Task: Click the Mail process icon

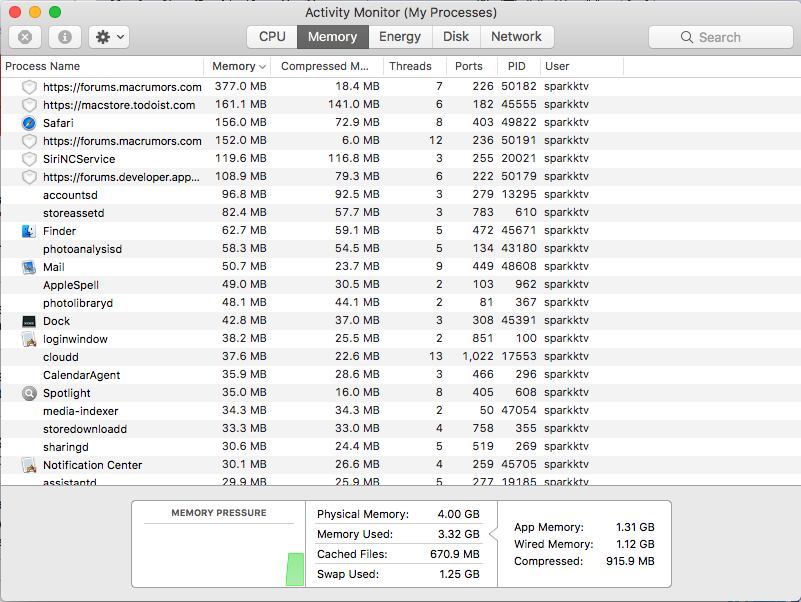Action: tap(29, 267)
